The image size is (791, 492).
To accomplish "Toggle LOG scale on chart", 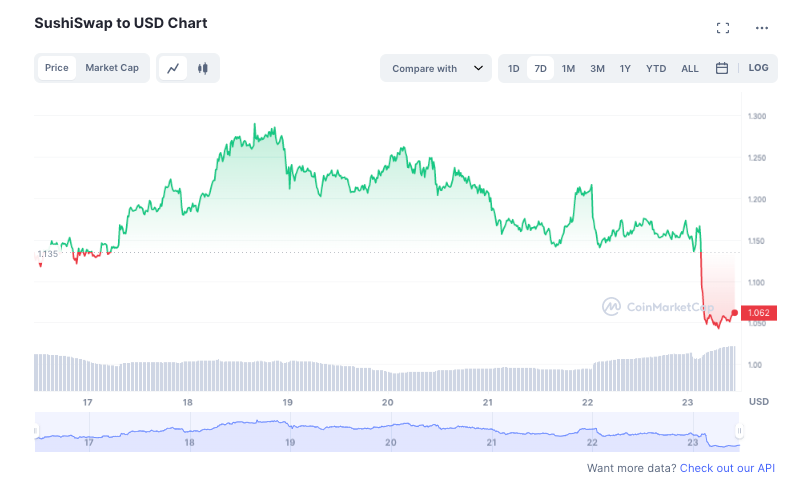I will coord(758,68).
